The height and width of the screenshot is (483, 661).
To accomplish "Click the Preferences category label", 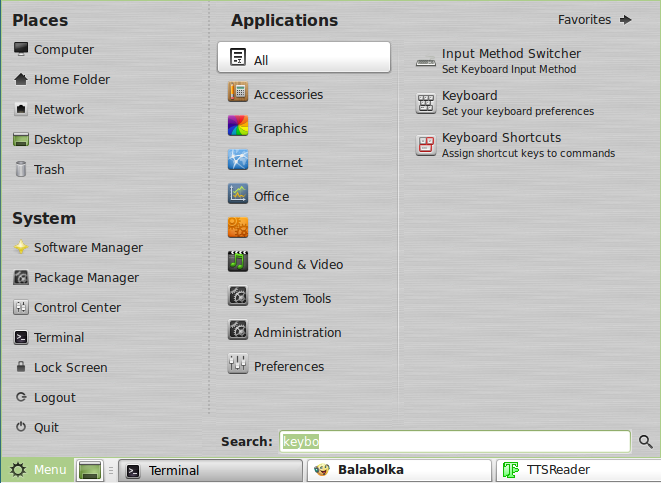I will 289,366.
